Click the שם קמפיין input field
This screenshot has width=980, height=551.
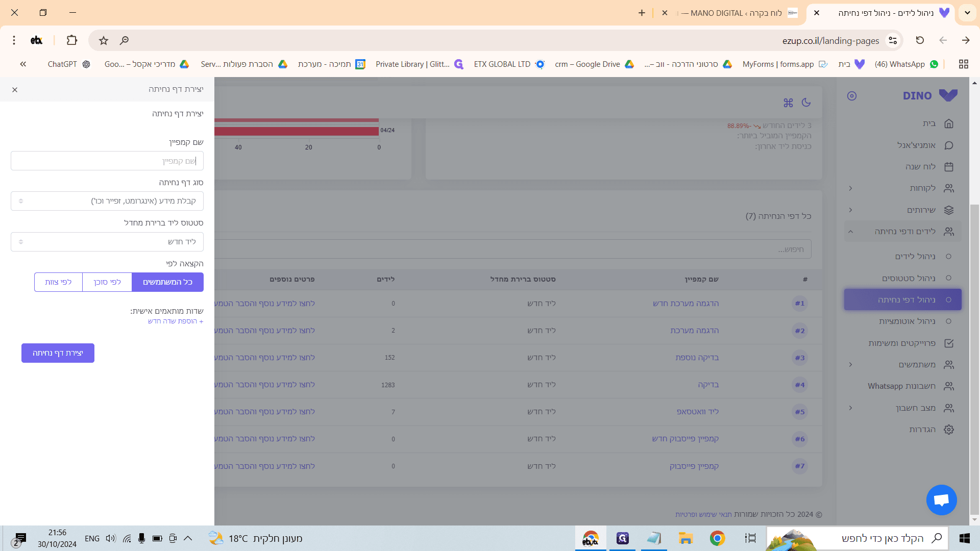click(107, 161)
